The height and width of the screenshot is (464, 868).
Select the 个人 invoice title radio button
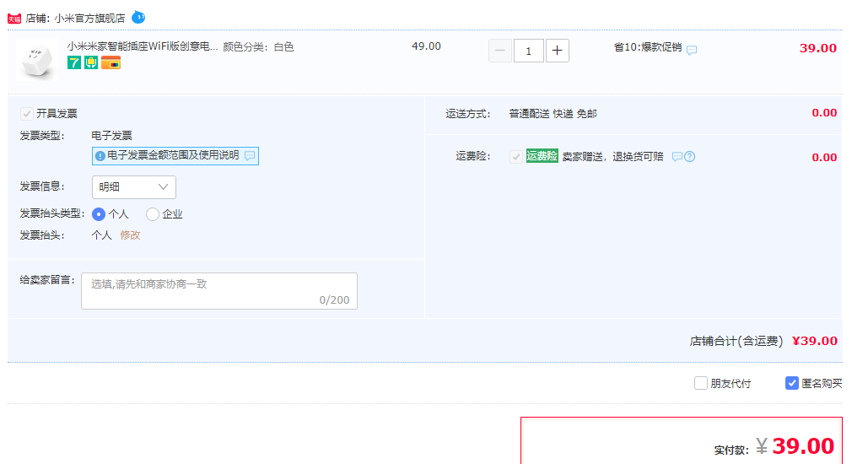point(99,214)
